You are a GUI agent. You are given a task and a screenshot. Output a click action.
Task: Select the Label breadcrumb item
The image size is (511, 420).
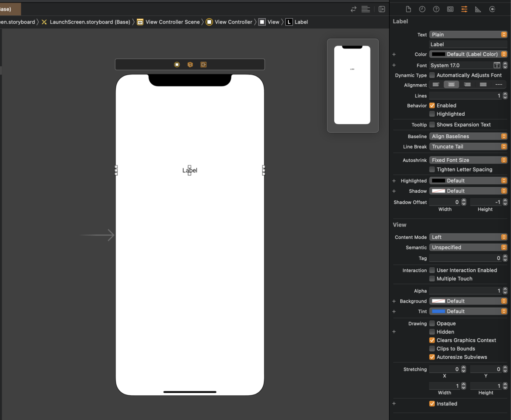pos(297,22)
